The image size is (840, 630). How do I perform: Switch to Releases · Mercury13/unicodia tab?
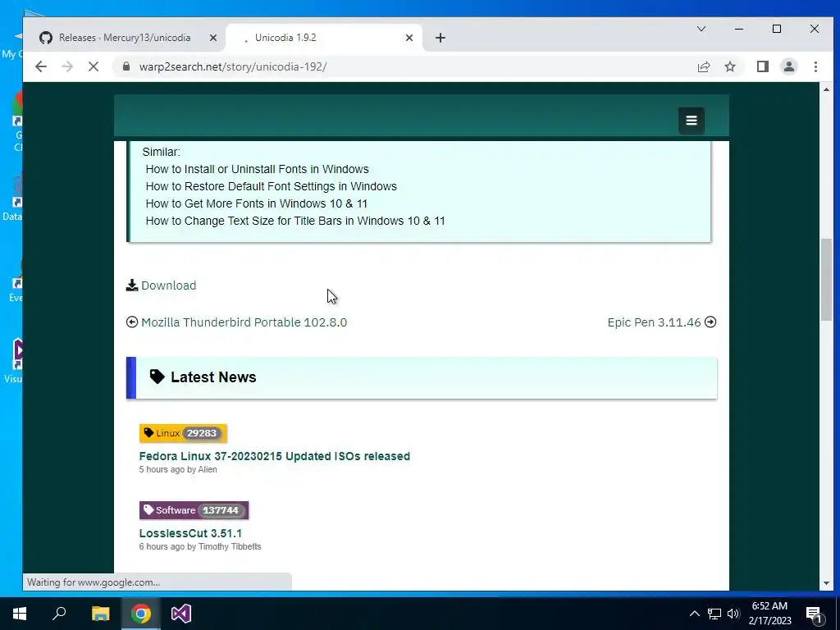(x=125, y=38)
